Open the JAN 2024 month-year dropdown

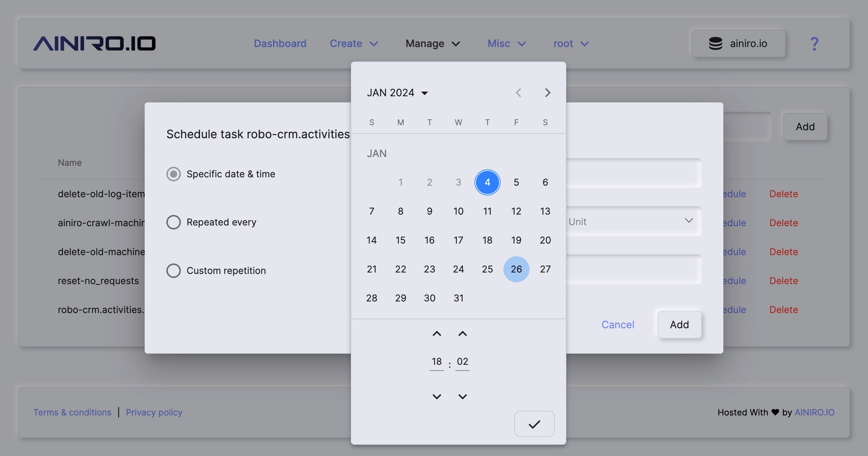click(x=397, y=93)
